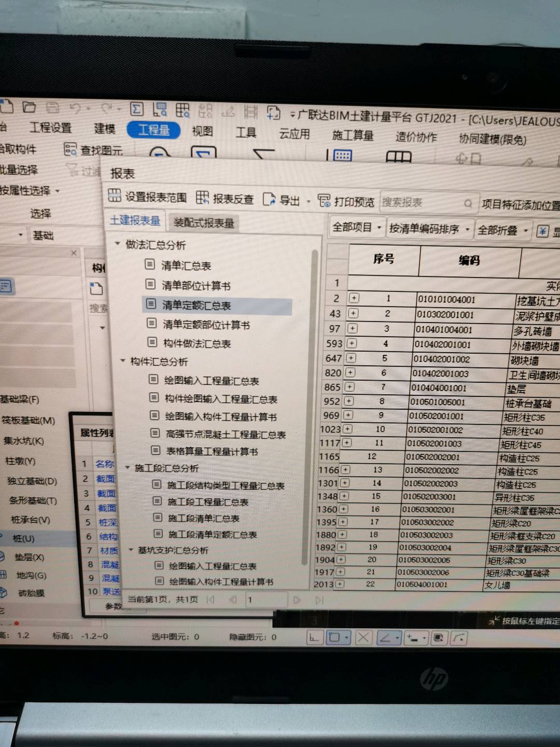Click the 打印预览 button
This screenshot has width=560, height=747.
[x=346, y=201]
